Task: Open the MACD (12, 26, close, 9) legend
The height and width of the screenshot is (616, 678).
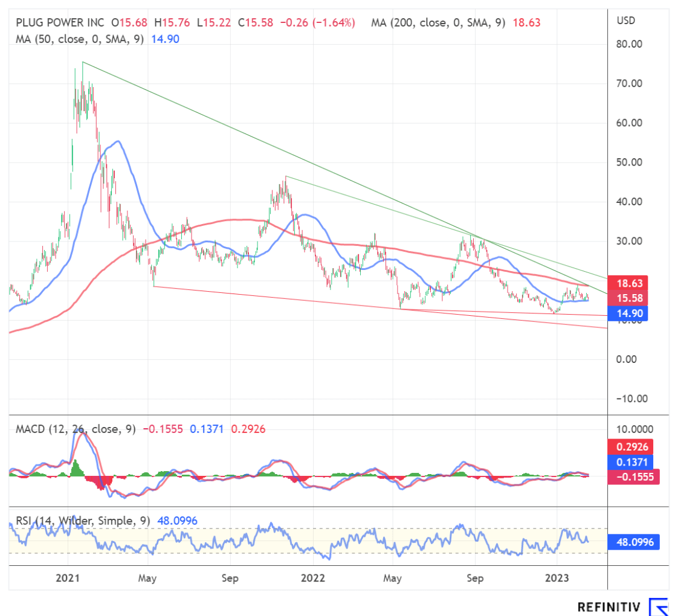Action: pos(75,429)
